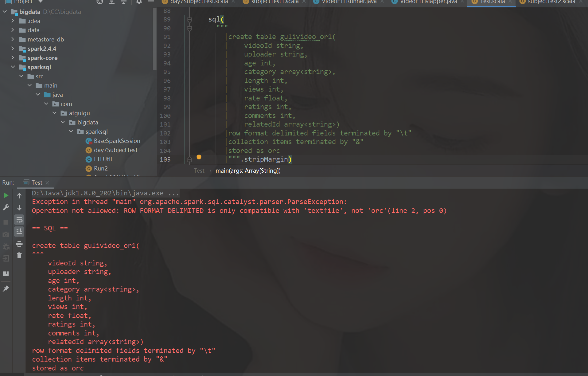
Task: Click the yellow lightbulb intention icon
Action: [199, 158]
